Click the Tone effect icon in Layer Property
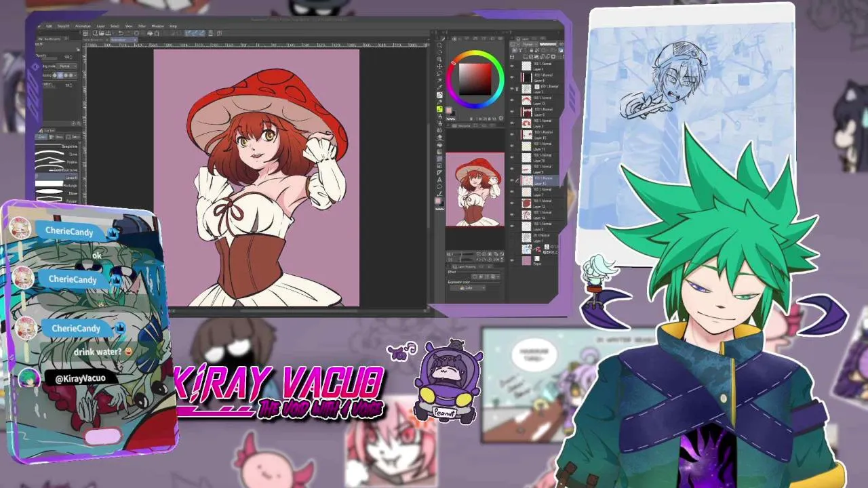Image resolution: width=868 pixels, height=488 pixels. pyautogui.click(x=487, y=277)
